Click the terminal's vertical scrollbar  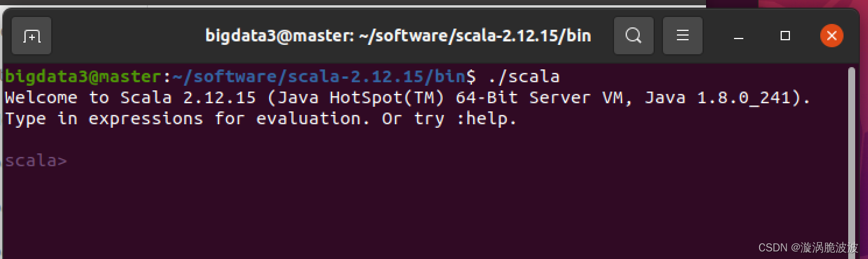(x=852, y=157)
